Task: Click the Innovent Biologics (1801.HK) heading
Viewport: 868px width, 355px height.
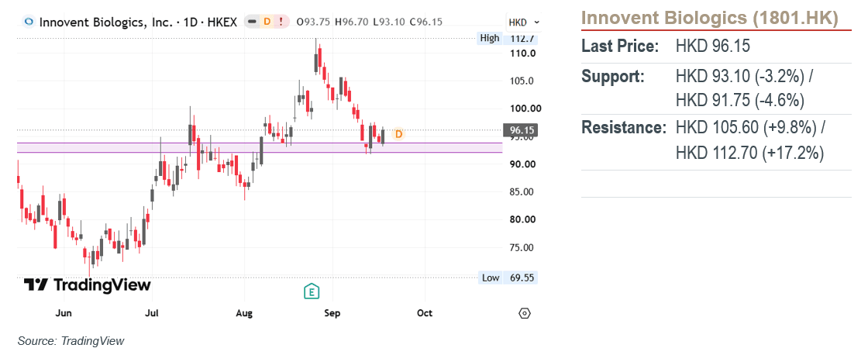Action: pyautogui.click(x=709, y=18)
